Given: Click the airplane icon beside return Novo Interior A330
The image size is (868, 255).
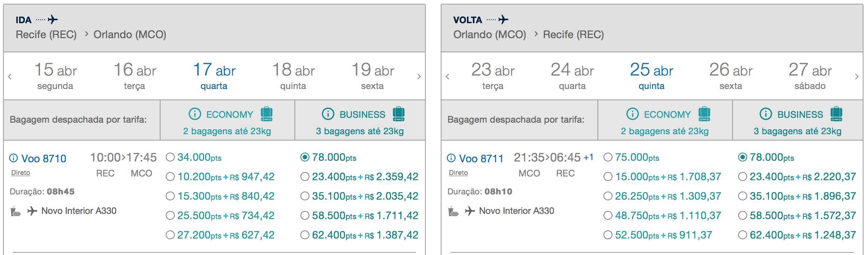Looking at the screenshot, I should pos(470,211).
